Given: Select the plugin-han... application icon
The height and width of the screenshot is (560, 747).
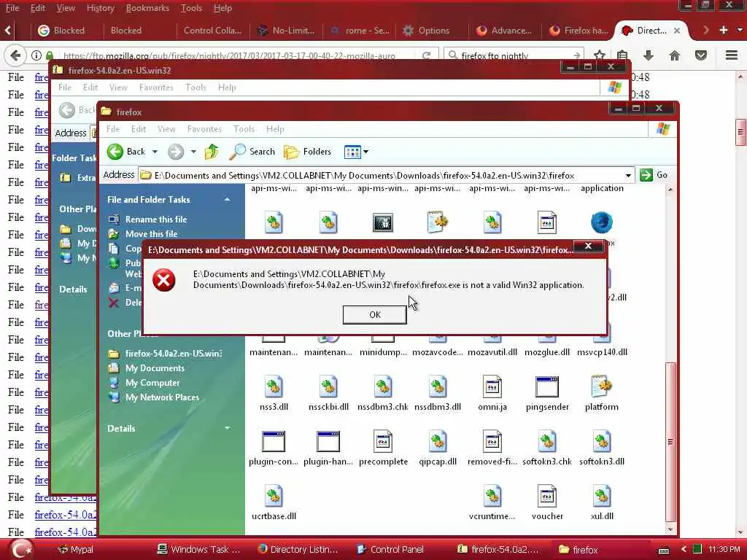Looking at the screenshot, I should tap(328, 441).
